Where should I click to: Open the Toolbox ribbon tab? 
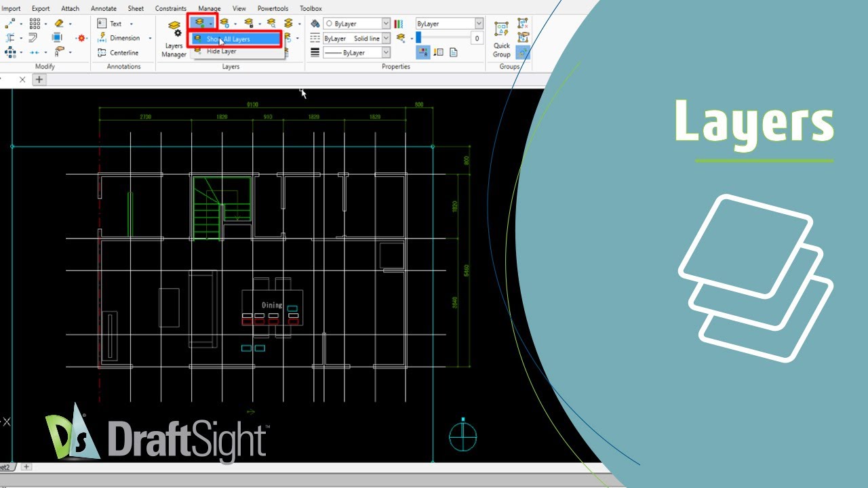[311, 9]
